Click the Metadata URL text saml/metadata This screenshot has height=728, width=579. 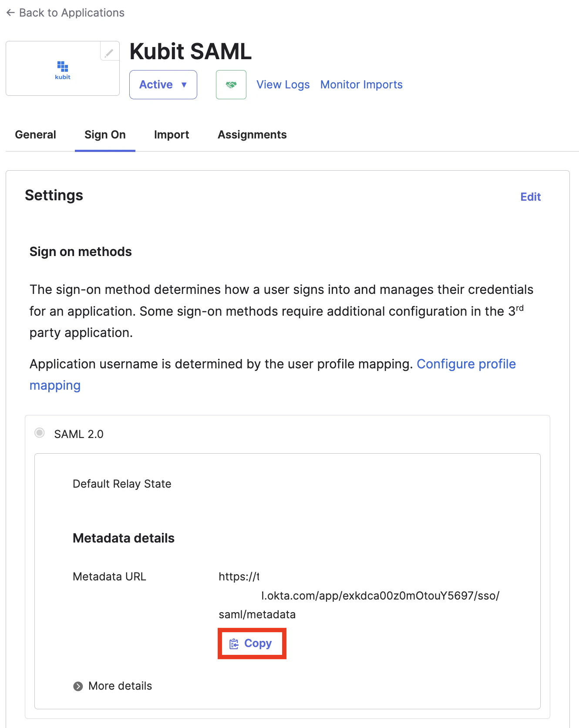click(257, 614)
